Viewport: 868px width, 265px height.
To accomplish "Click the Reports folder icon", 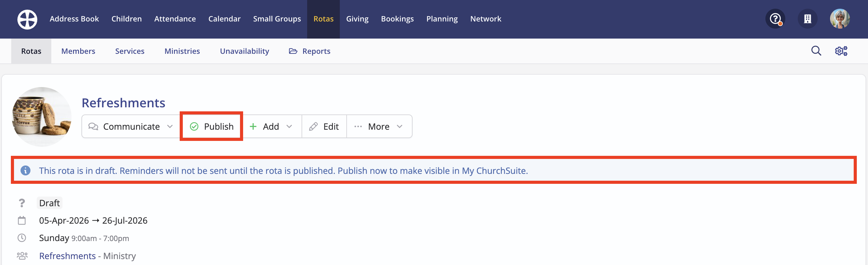I will tap(293, 51).
